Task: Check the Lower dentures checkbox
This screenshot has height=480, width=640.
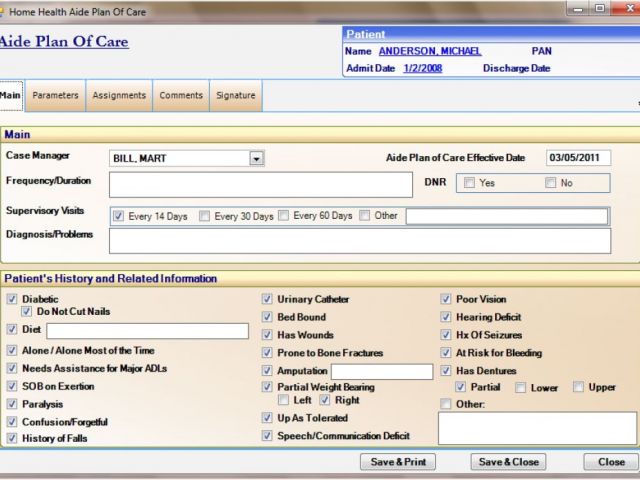Action: coord(521,388)
